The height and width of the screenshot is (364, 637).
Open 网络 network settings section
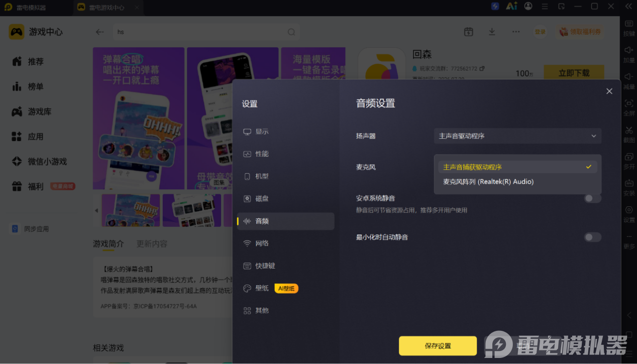pos(285,243)
